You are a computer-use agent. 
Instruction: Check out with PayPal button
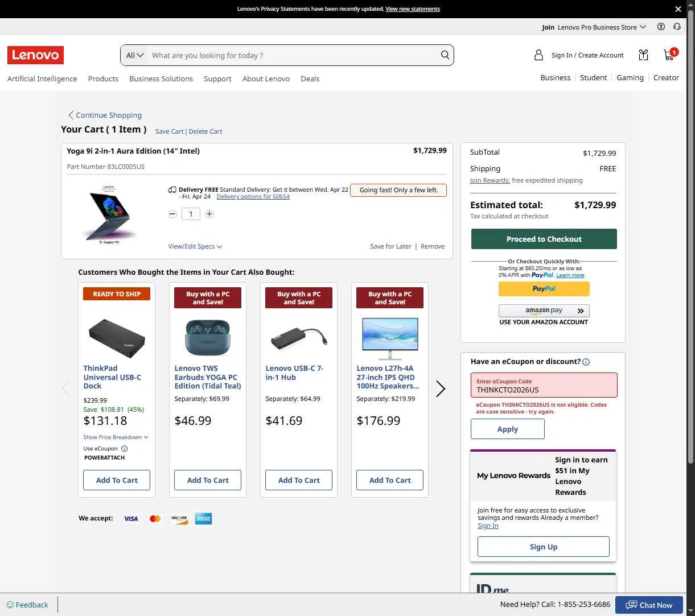[x=544, y=289]
